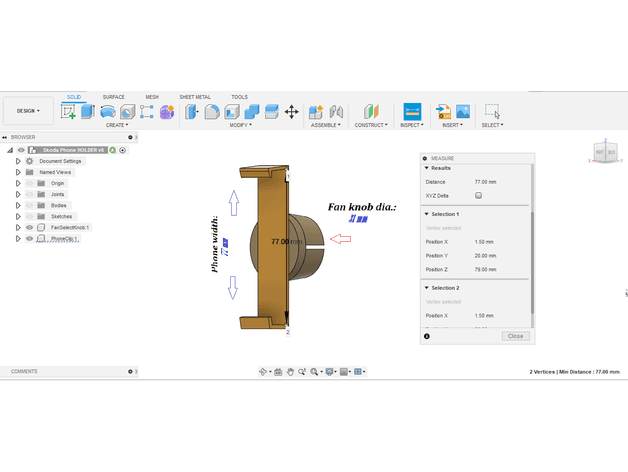
Task: Click the Measure dialog vertical scrollbar
Action: coord(532,262)
